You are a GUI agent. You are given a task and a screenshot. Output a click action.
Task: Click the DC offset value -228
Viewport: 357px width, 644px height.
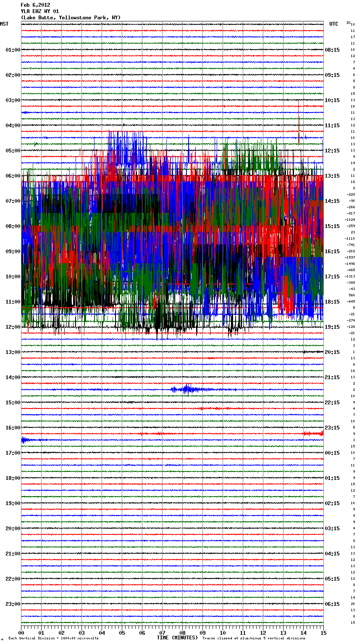coord(351,194)
